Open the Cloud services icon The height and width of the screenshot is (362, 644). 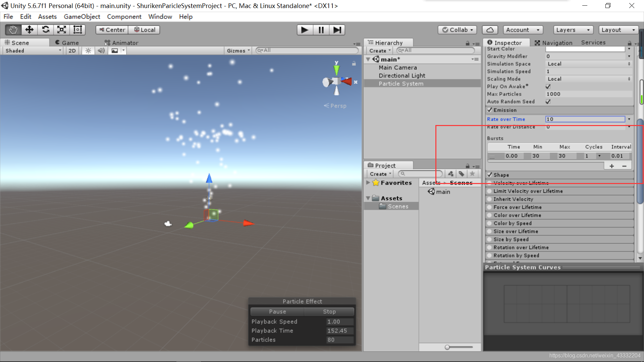pos(490,30)
